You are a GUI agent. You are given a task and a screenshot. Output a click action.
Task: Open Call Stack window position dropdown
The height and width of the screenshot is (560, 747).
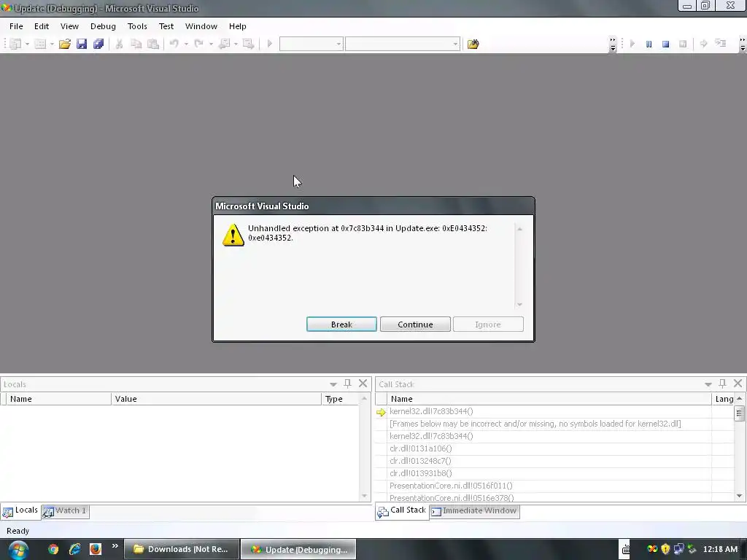(x=708, y=384)
